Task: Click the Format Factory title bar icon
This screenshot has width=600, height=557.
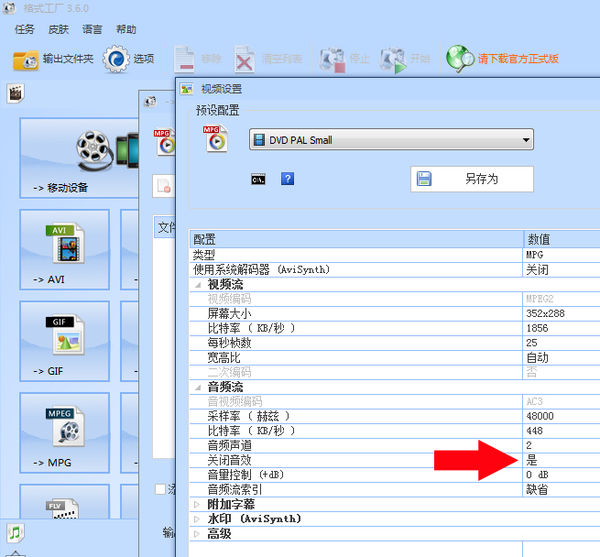Action: coord(9,8)
